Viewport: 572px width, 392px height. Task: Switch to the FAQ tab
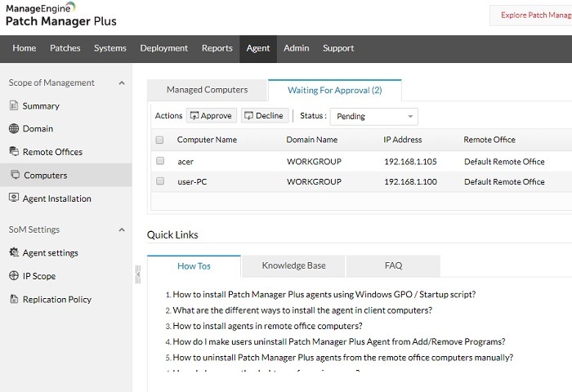(x=393, y=266)
